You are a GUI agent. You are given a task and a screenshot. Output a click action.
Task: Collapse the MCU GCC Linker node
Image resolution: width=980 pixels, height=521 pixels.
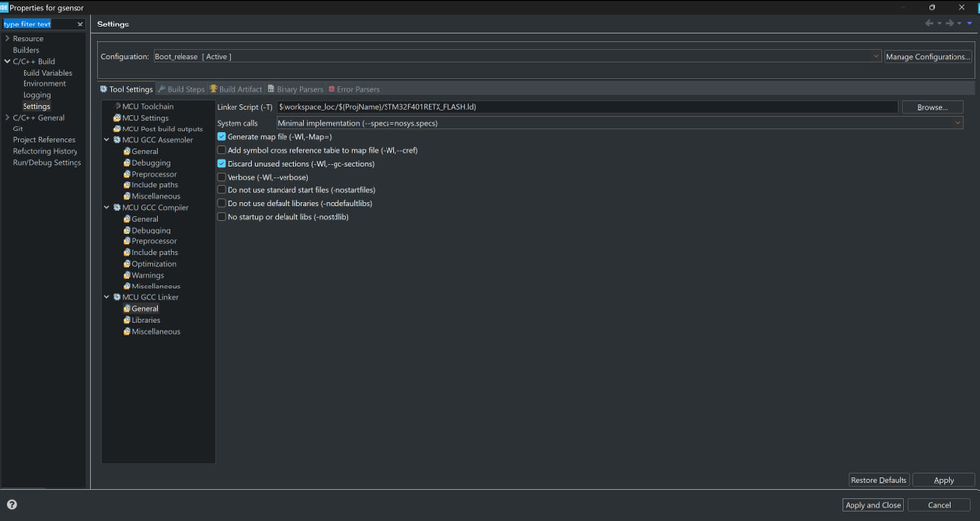coord(106,297)
